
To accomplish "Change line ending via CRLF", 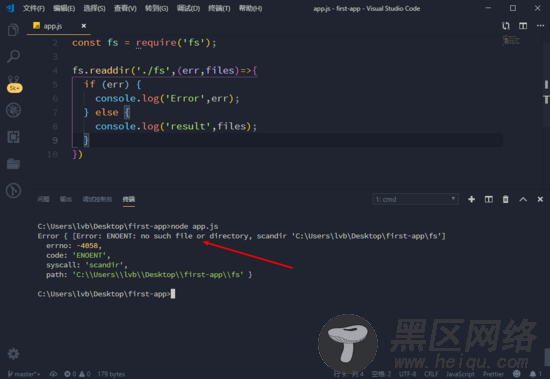I will [x=431, y=374].
